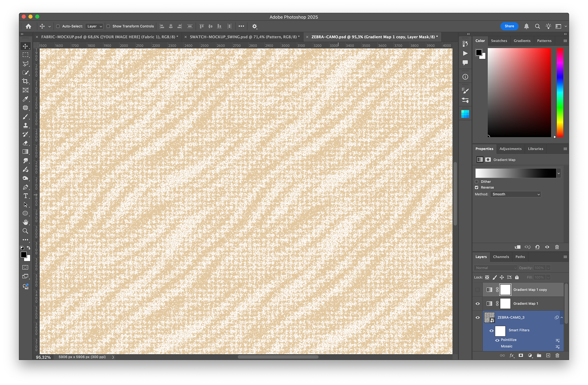Expand the gradient preset picker arrow
The width and height of the screenshot is (588, 385).
tap(559, 173)
